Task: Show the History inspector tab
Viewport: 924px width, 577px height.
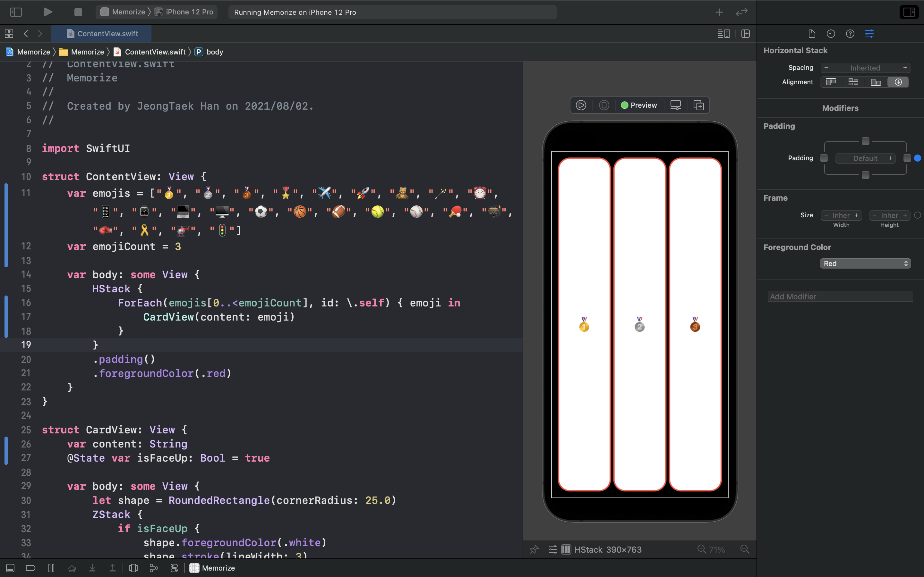Action: click(831, 34)
